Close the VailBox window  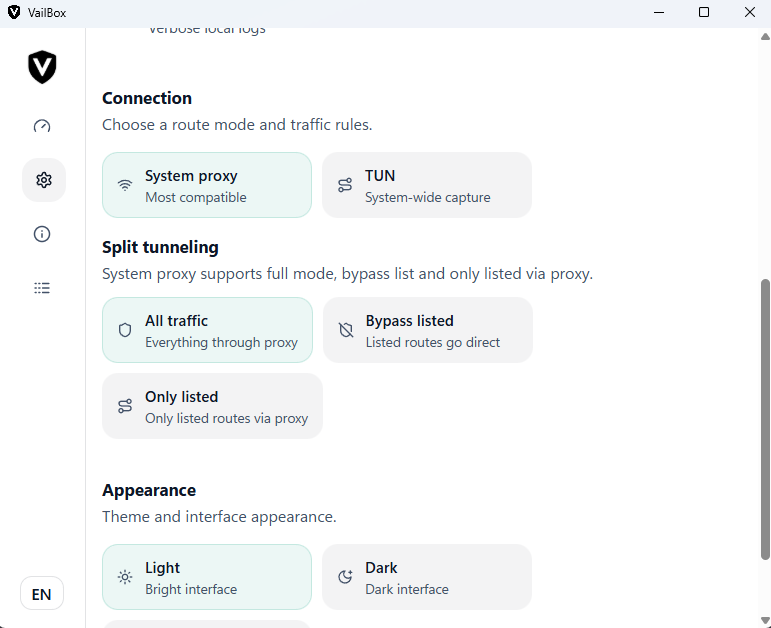749,12
